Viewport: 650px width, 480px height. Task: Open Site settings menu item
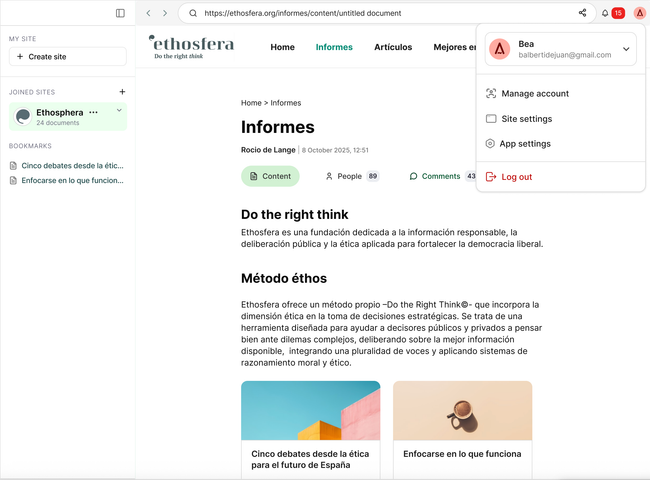pyautogui.click(x=526, y=118)
